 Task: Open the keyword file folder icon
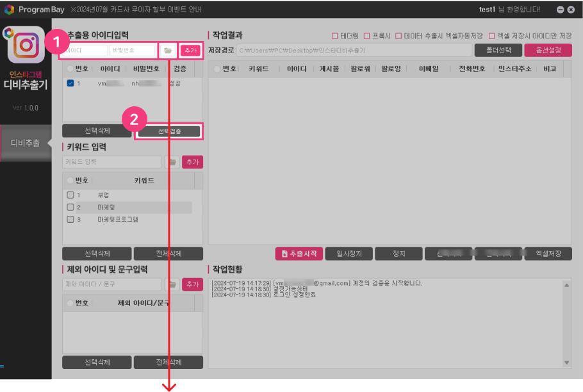(171, 162)
